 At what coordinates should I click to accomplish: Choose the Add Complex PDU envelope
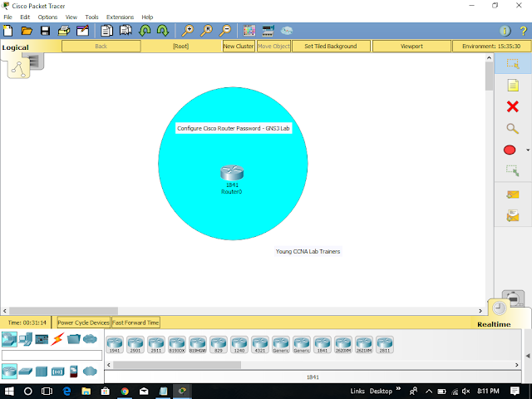point(513,216)
